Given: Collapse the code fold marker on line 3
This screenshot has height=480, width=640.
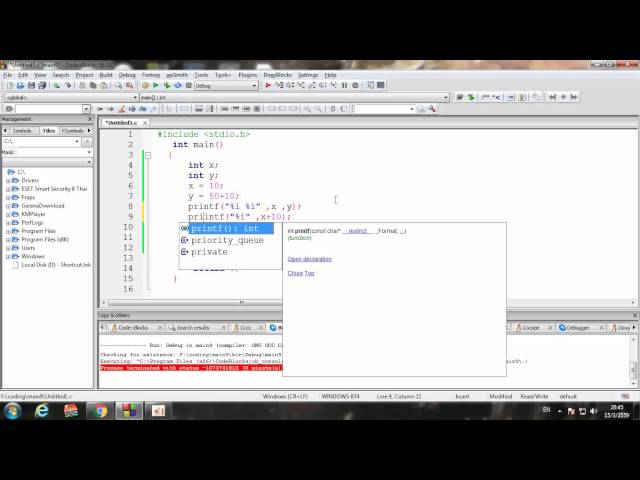Looking at the screenshot, I should pos(148,156).
